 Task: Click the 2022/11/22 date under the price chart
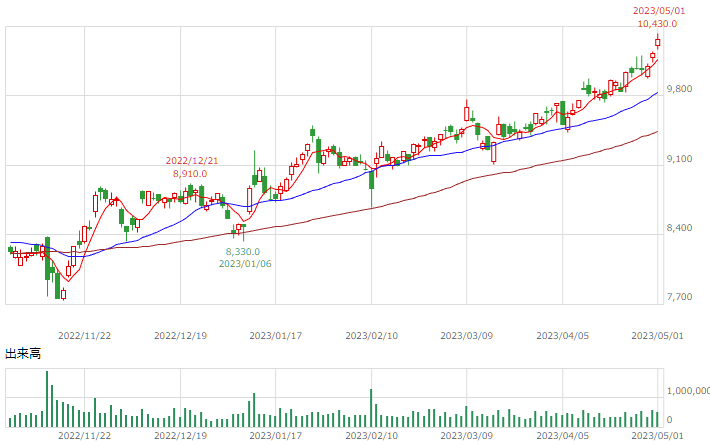click(x=84, y=336)
